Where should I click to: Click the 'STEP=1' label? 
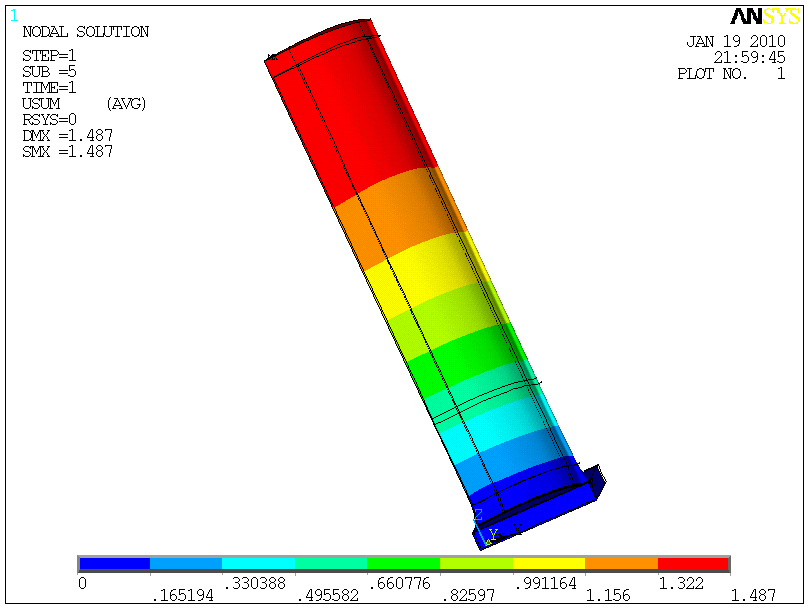[x=49, y=55]
